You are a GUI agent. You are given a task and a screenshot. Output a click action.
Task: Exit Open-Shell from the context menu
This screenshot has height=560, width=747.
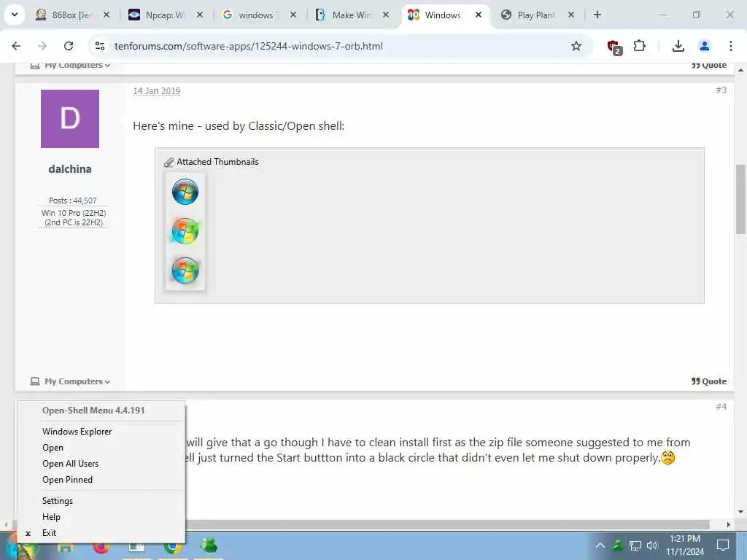pos(101,533)
